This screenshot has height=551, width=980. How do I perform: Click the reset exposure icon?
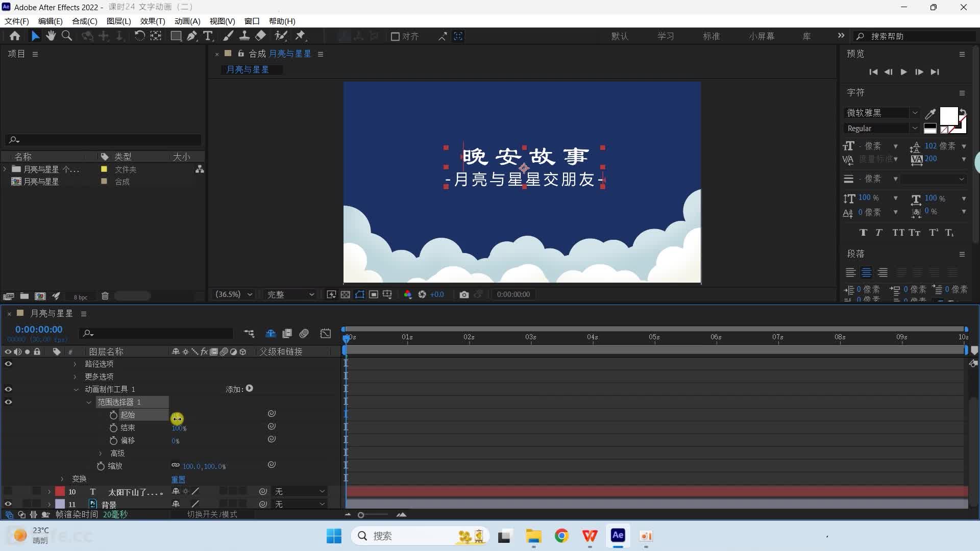[x=422, y=294]
